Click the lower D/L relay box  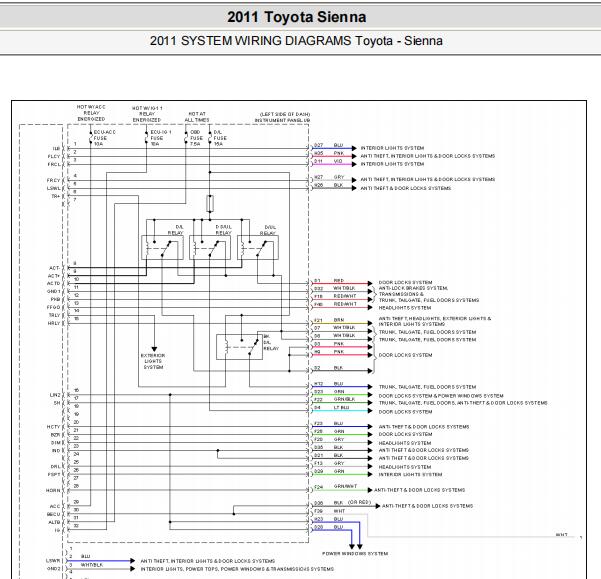(240, 347)
